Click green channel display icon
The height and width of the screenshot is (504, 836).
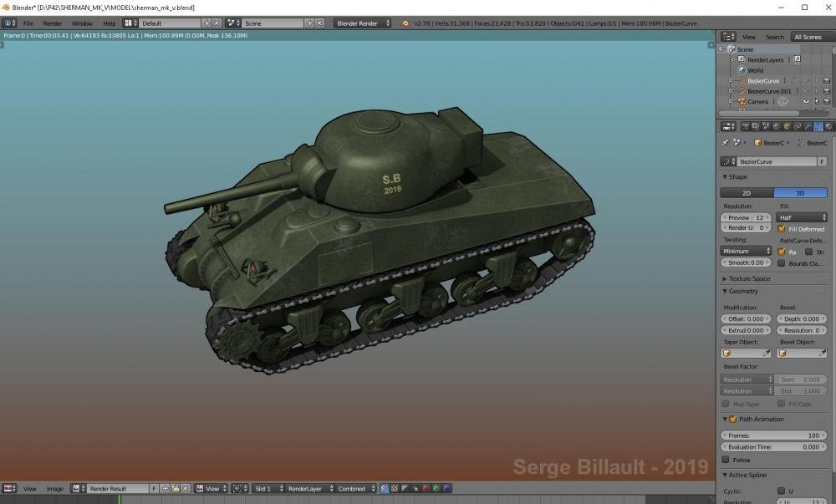coord(436,488)
